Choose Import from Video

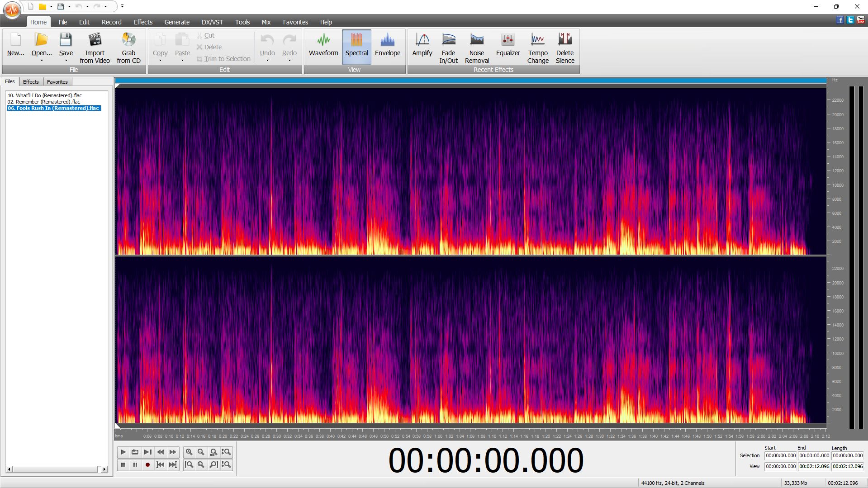[x=95, y=48]
